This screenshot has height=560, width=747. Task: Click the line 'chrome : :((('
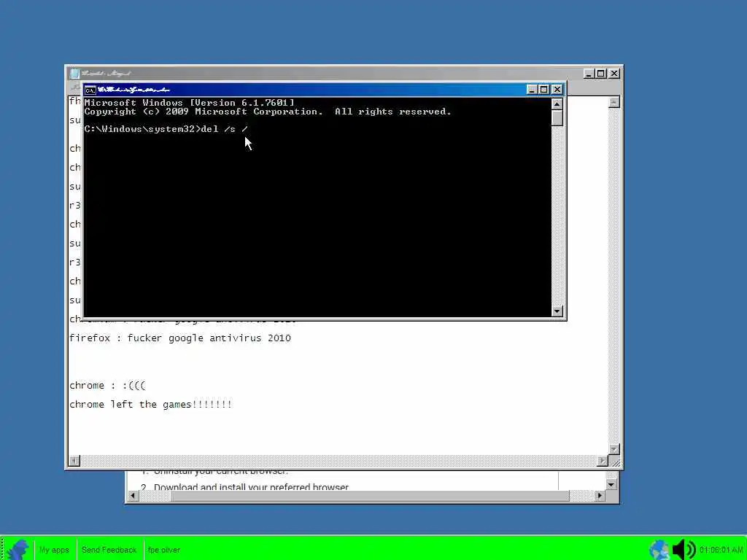108,385
